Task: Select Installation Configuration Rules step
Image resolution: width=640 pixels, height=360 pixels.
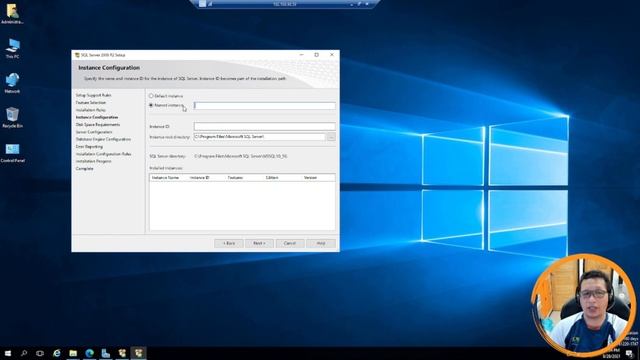Action: (104, 154)
